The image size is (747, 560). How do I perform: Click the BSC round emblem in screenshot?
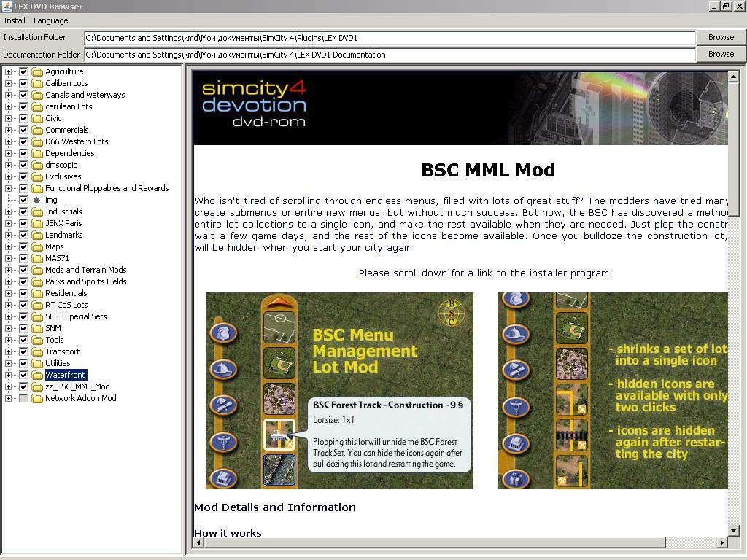tap(452, 313)
